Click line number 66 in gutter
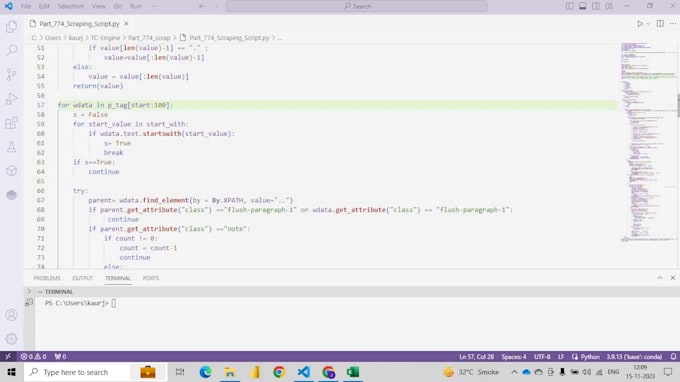Viewport: 680px width, 382px height. pos(40,191)
